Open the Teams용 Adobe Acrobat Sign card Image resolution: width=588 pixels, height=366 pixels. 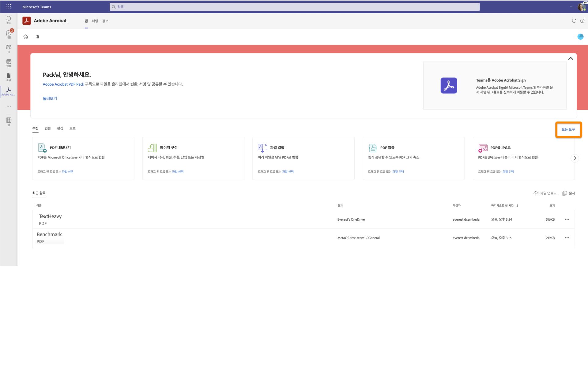(495, 86)
